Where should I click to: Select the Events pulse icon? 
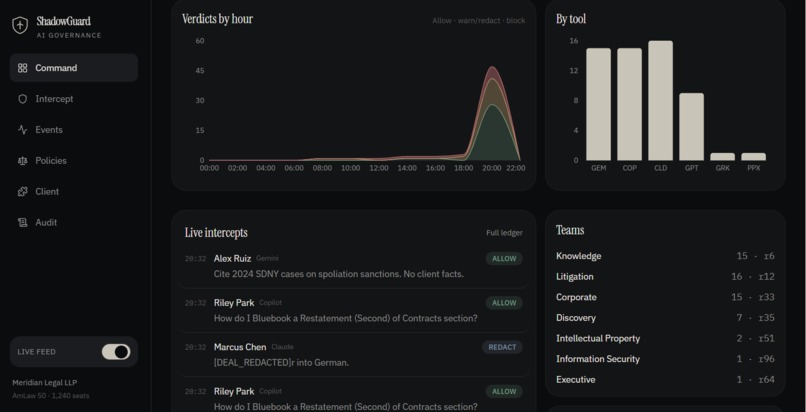click(x=22, y=129)
